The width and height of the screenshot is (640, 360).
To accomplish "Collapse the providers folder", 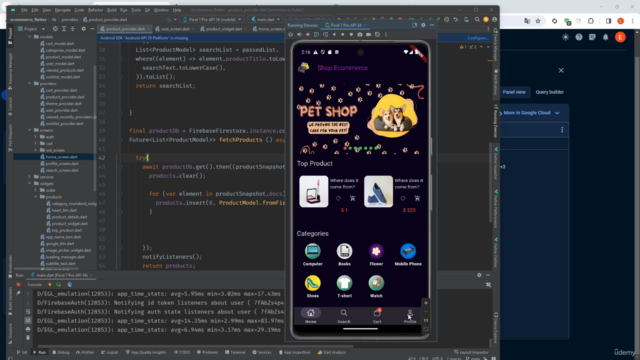I will click(30, 83).
